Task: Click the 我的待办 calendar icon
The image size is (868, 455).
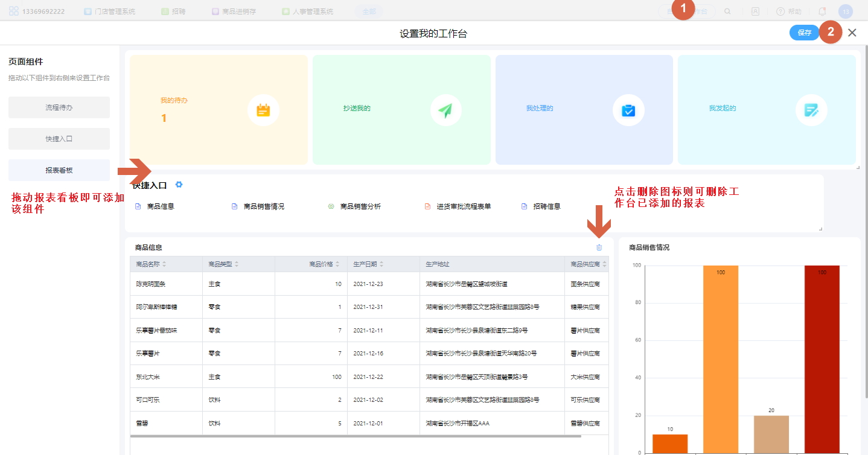Action: tap(263, 110)
